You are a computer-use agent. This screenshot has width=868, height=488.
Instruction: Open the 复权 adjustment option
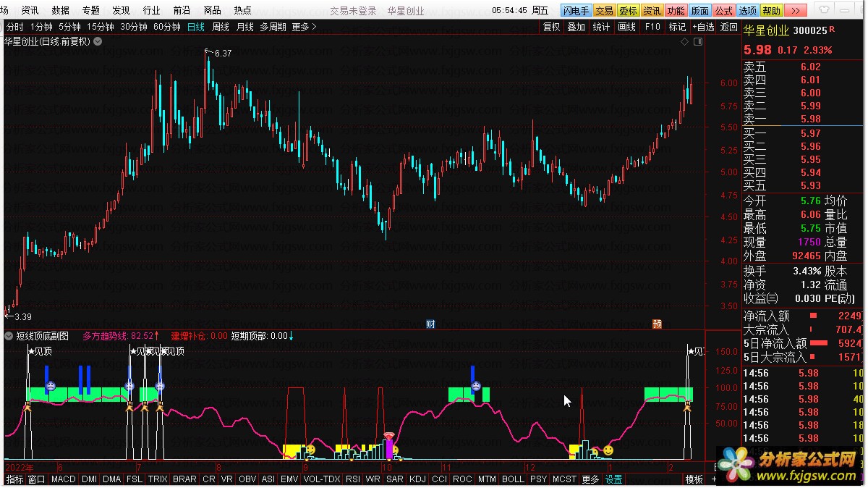[x=551, y=27]
